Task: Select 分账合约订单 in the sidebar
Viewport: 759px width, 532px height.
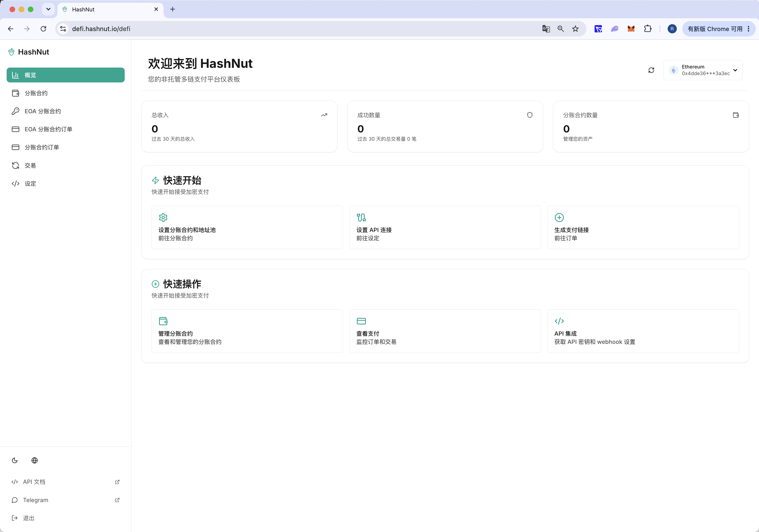Action: point(66,147)
